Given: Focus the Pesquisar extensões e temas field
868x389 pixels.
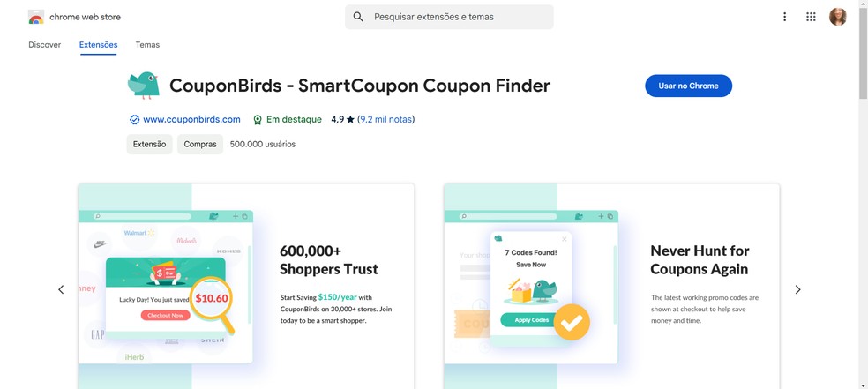Looking at the screenshot, I should click(459, 17).
